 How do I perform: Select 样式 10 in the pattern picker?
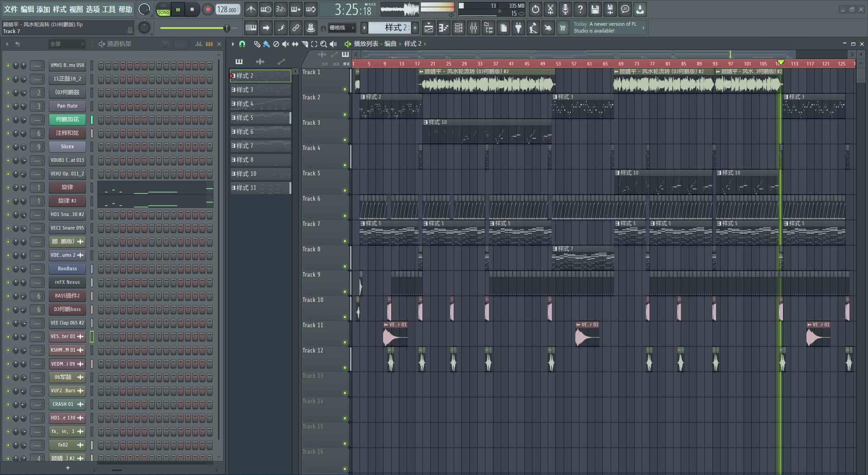click(261, 174)
